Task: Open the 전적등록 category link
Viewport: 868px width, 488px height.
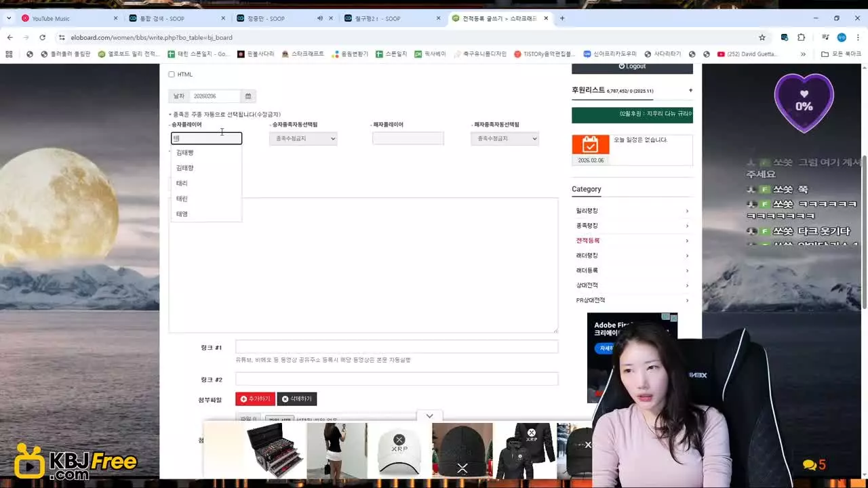Action: (588, 241)
